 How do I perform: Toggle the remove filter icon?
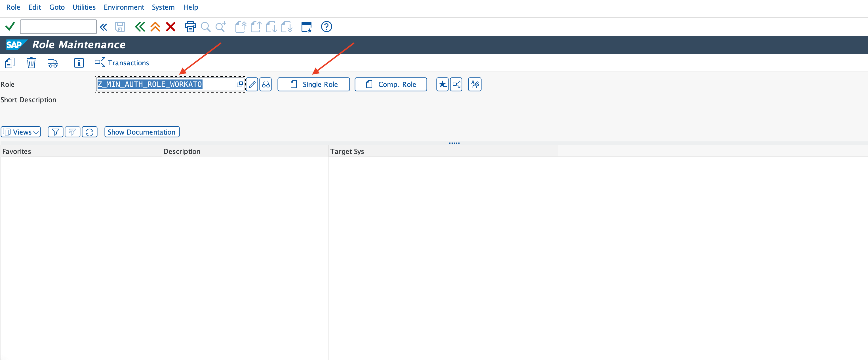pos(73,132)
